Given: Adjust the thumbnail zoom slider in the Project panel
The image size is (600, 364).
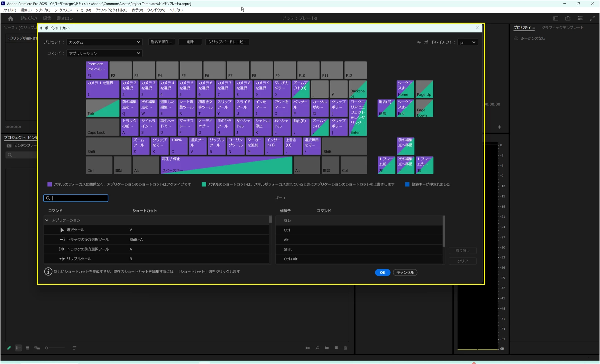Looking at the screenshot, I should 55,348.
